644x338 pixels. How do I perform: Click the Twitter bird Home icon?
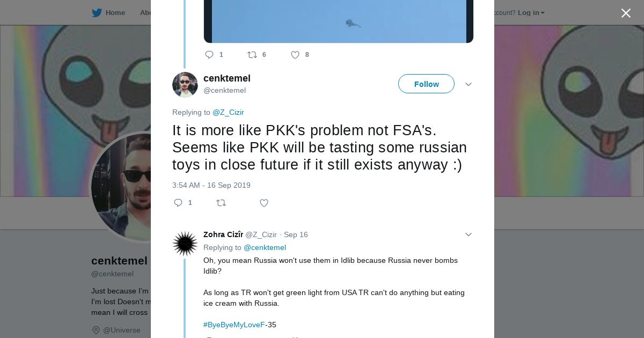pyautogui.click(x=97, y=13)
